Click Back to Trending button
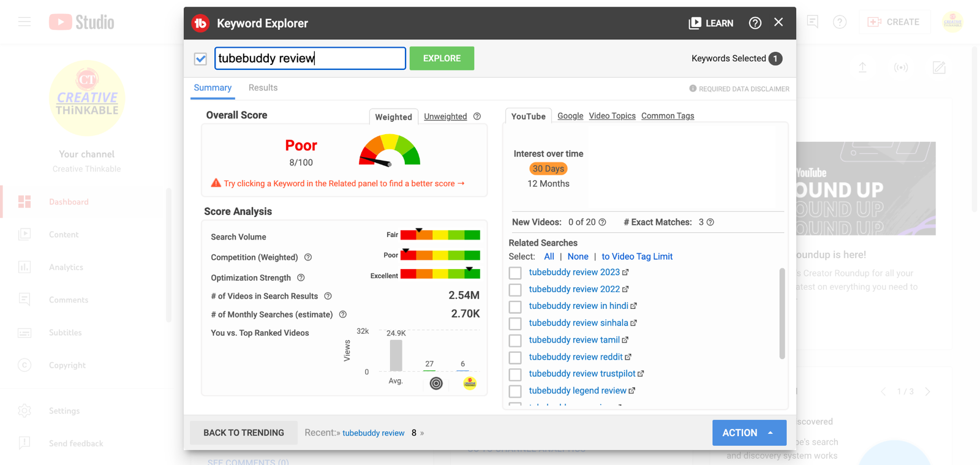Image resolution: width=980 pixels, height=465 pixels. (244, 433)
